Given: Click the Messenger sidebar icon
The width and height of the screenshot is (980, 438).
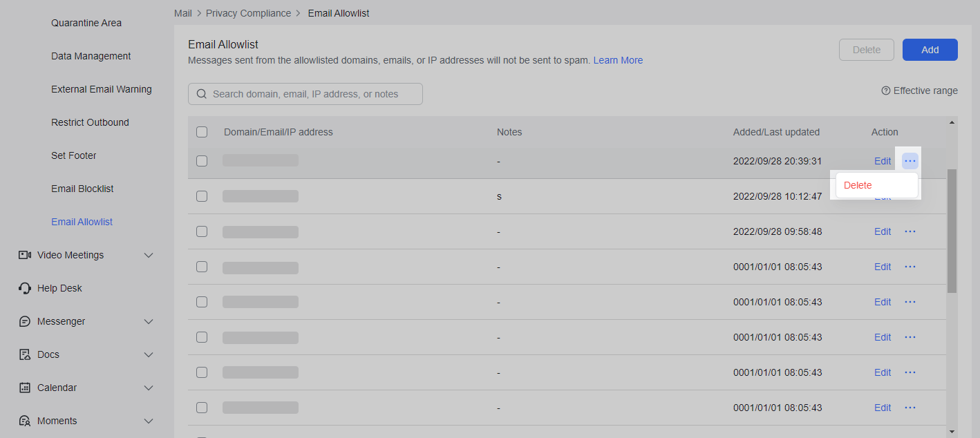Looking at the screenshot, I should (25, 321).
